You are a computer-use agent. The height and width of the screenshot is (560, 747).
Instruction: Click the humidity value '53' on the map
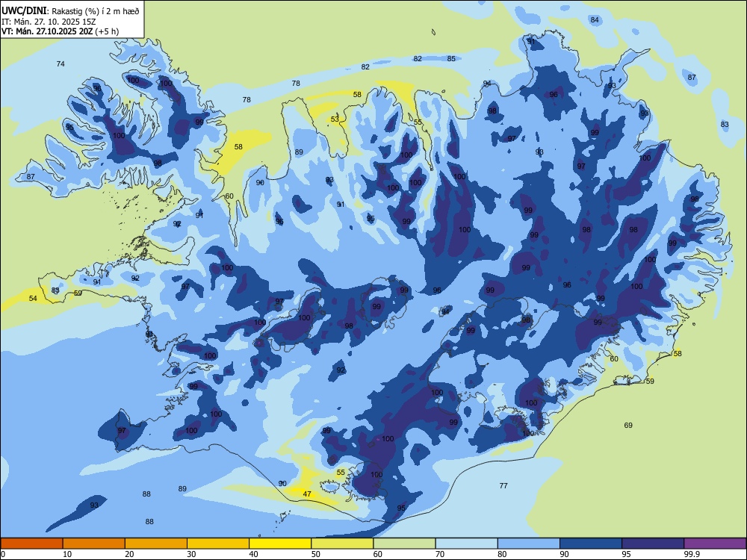[335, 119]
